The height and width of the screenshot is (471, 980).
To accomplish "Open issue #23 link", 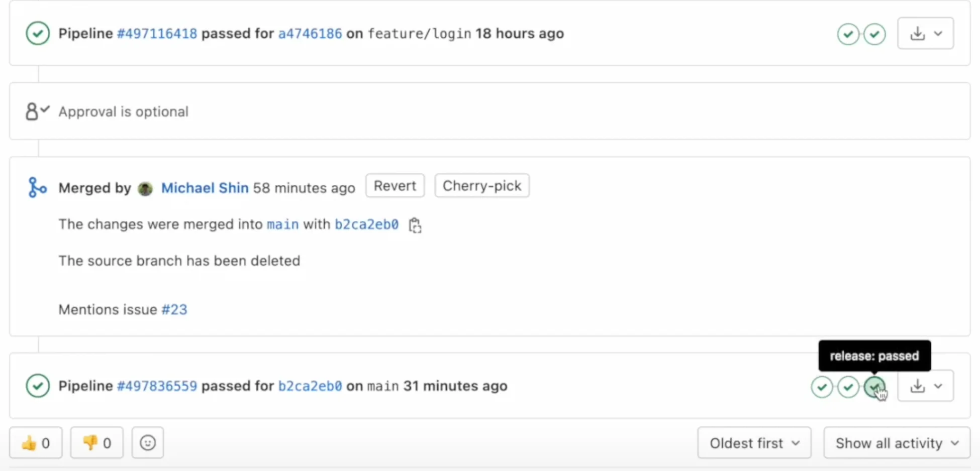I will pos(174,309).
